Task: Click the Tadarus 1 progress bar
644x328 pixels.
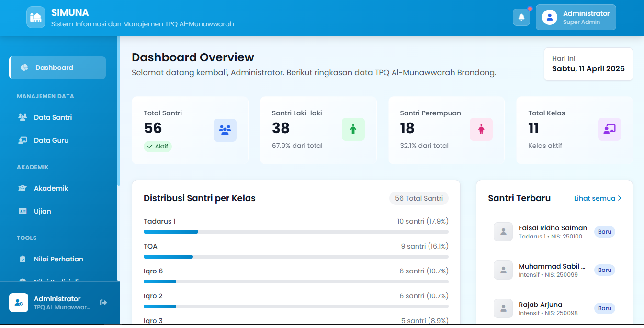Action: point(296,232)
